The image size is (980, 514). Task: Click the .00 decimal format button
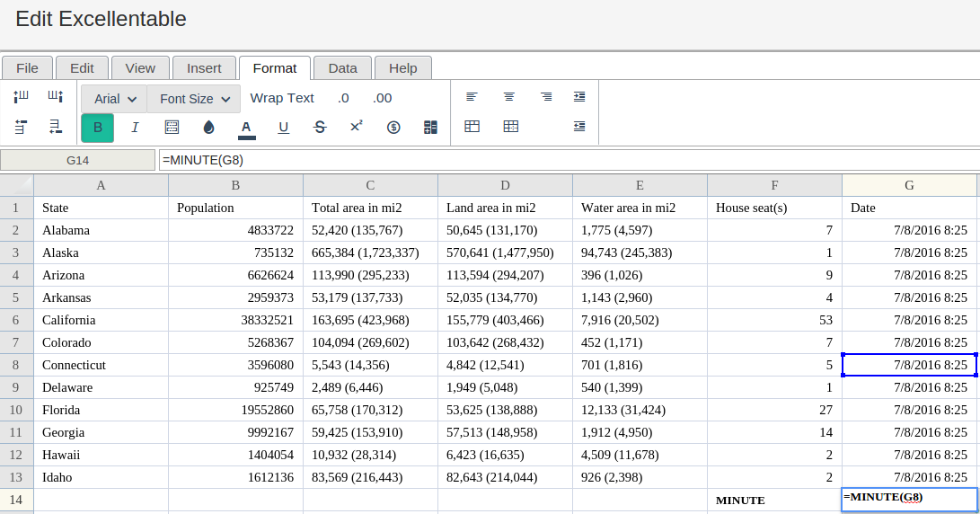pos(383,98)
